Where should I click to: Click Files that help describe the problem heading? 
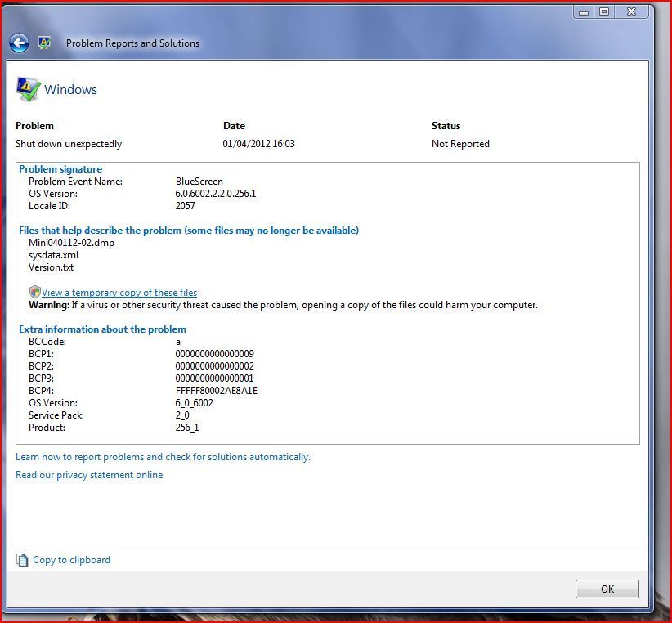tap(189, 231)
